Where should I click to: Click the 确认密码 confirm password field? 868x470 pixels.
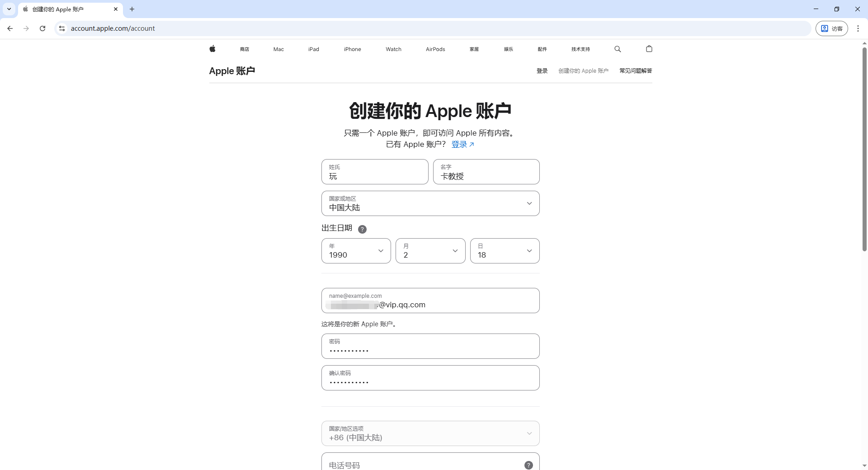tap(430, 378)
